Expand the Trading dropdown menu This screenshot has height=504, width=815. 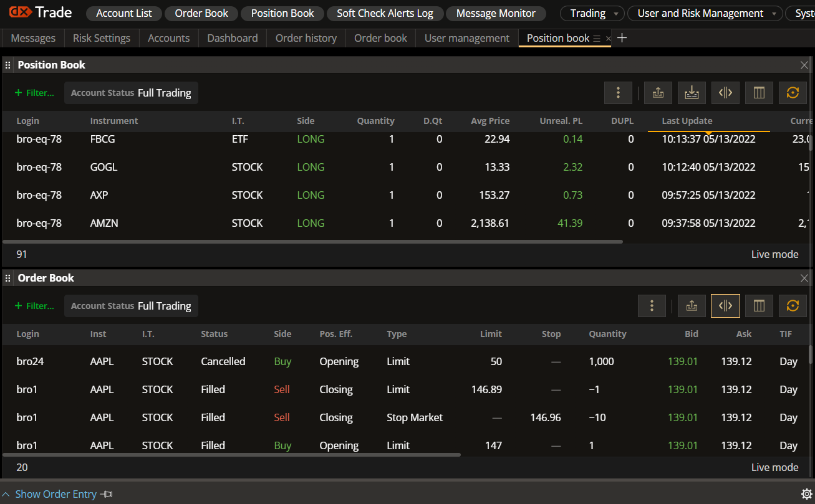point(592,13)
